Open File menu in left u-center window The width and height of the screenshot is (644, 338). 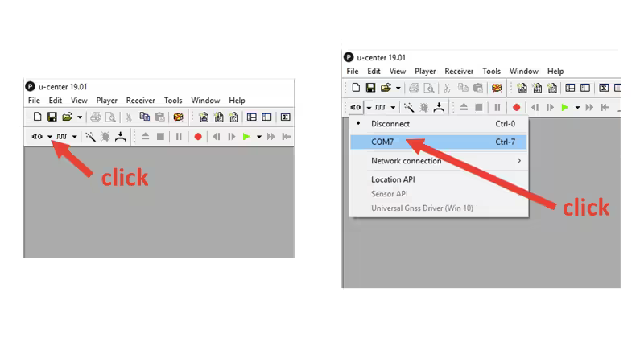[x=34, y=101]
